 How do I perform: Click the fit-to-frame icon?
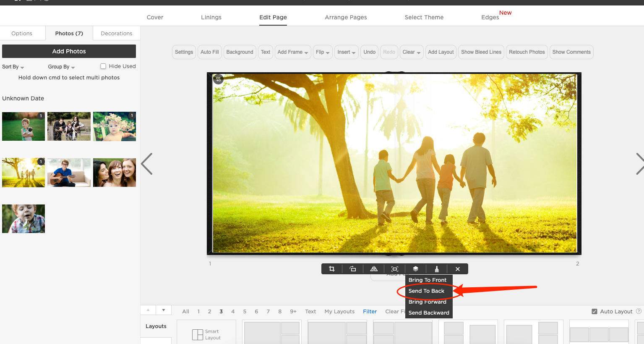pyautogui.click(x=395, y=269)
